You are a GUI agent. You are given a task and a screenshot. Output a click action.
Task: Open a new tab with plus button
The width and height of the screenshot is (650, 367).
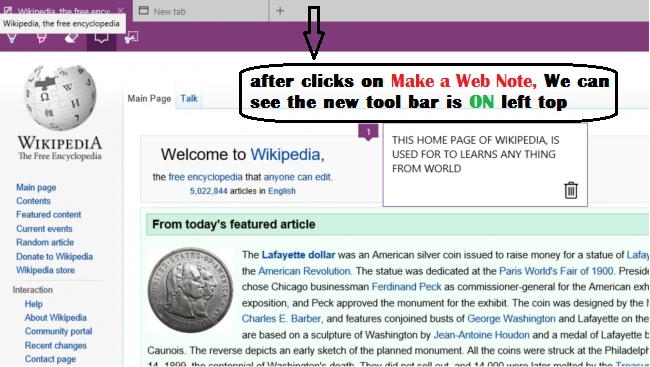(280, 11)
